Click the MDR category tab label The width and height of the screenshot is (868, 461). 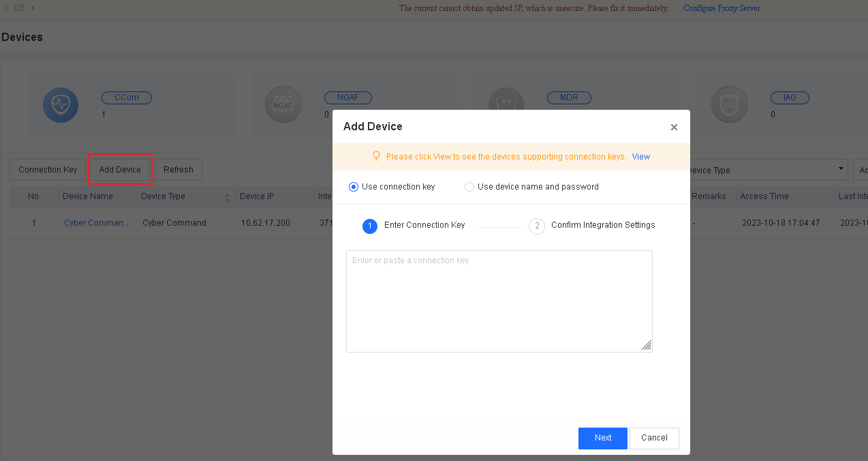point(569,98)
